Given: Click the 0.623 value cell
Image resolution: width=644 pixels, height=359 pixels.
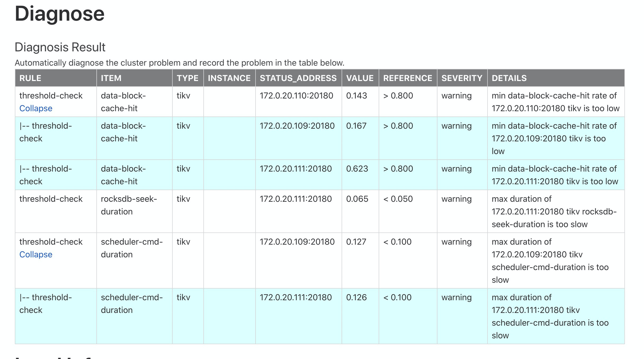Looking at the screenshot, I should [x=357, y=169].
